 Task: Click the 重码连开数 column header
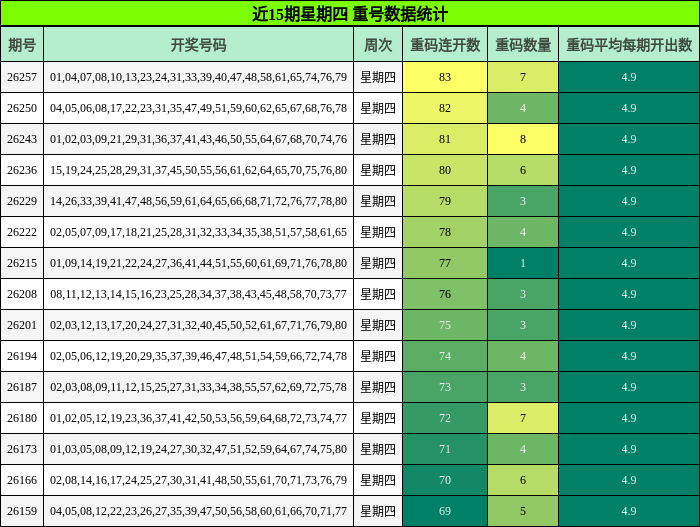[x=445, y=45]
